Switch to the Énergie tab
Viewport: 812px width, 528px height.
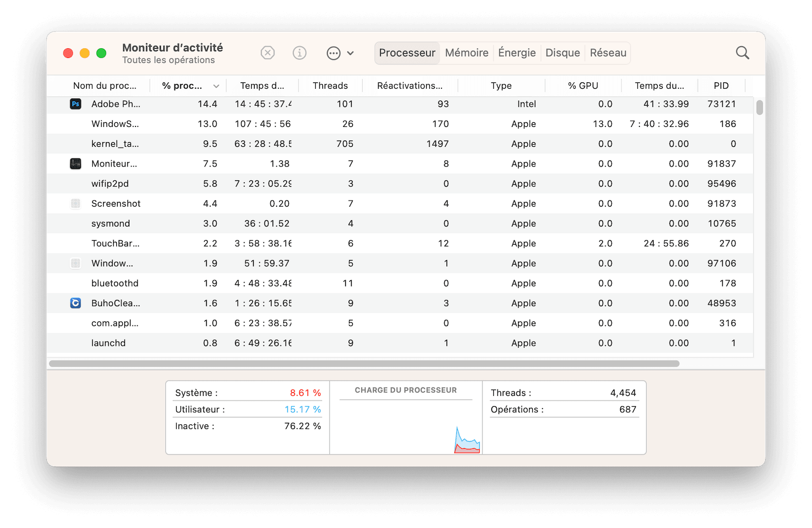pos(517,53)
